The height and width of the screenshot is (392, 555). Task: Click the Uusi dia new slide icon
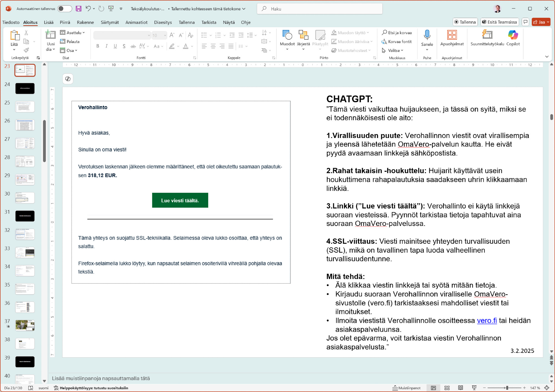click(51, 35)
